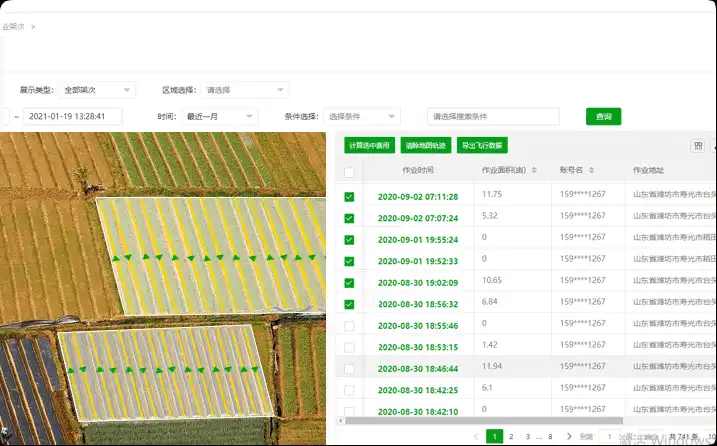The image size is (717, 446).
Task: Click the end date field 2021-01-19 13:28:41
Action: (x=73, y=117)
